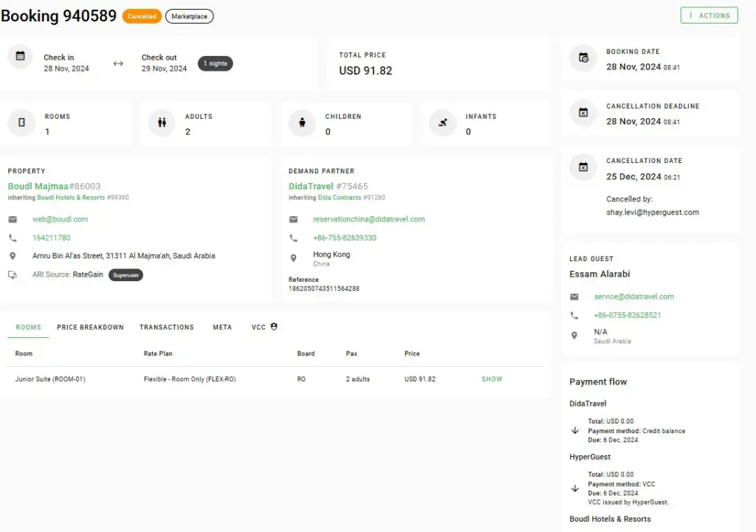Click the Booking 940589 heading
Image resolution: width=756 pixels, height=532 pixels.
[x=59, y=16]
